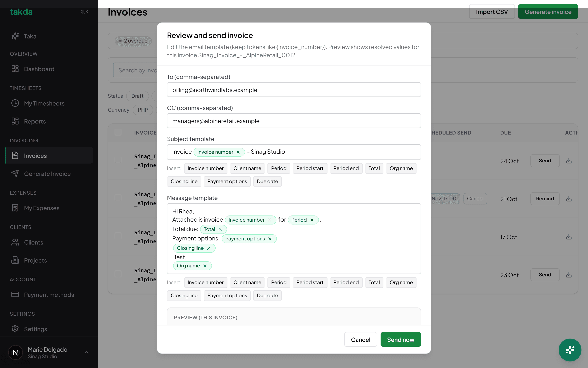Click the CC recipients field
The width and height of the screenshot is (588, 368).
(x=294, y=121)
